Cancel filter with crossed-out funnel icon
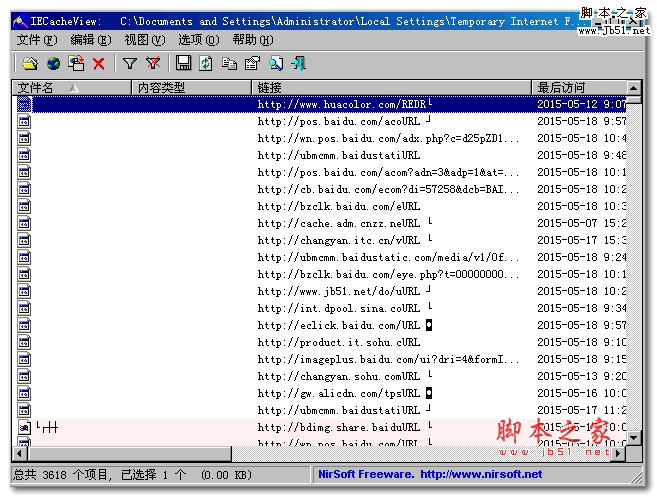Screen dimensions: 657x498 153,64
